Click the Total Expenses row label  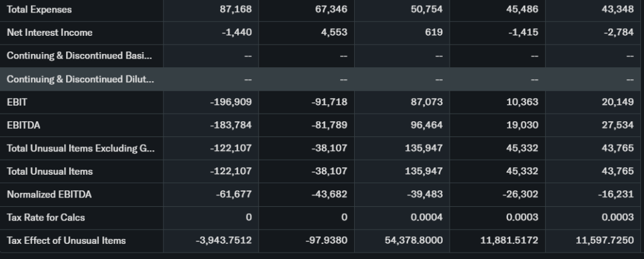[39, 9]
